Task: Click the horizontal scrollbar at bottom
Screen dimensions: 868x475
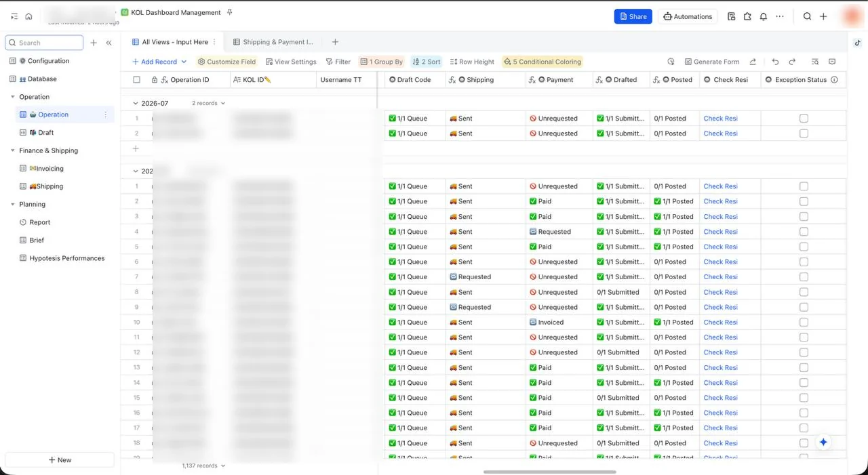Action: point(549,472)
